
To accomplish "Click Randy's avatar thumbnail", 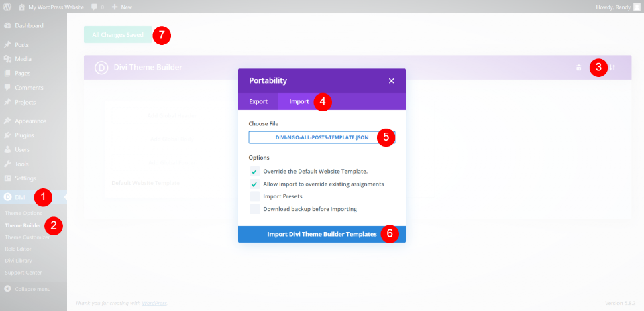I will [637, 7].
